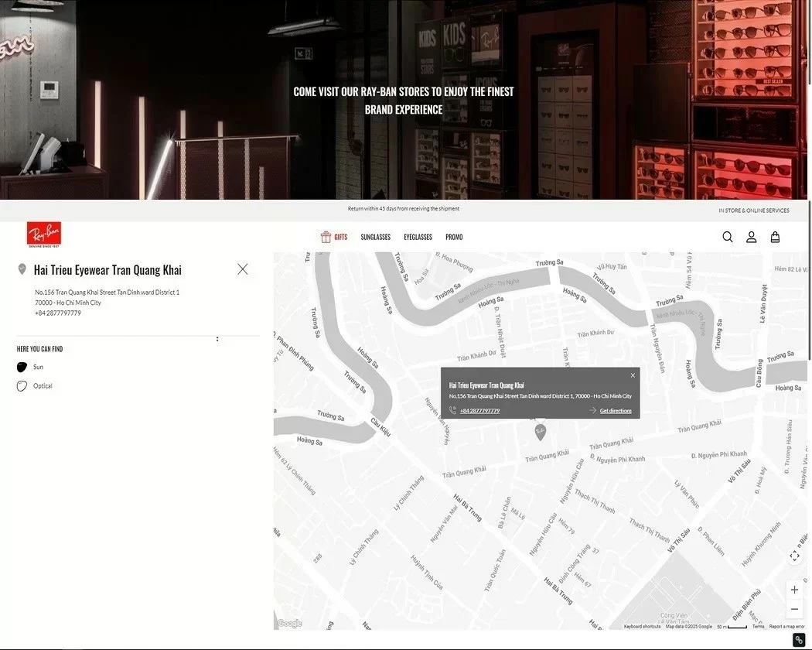Select the EYEGLASSES menu item
The image size is (812, 650).
(418, 236)
